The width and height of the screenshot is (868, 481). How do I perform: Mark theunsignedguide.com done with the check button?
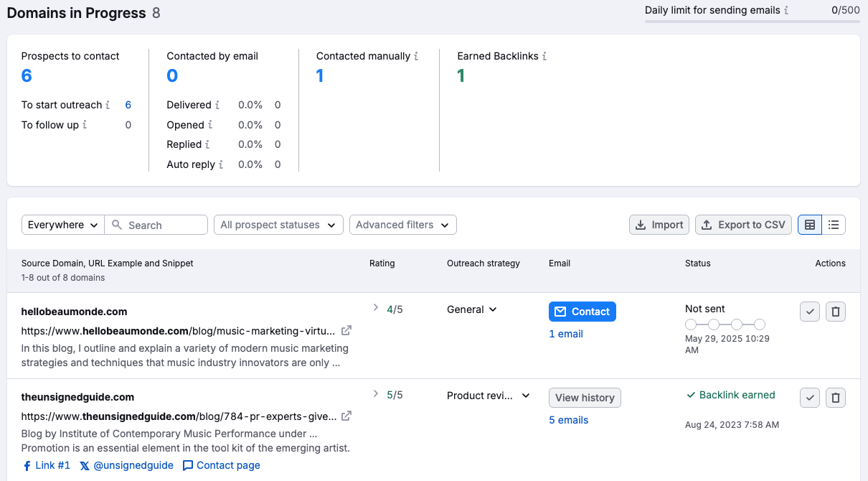click(x=809, y=397)
